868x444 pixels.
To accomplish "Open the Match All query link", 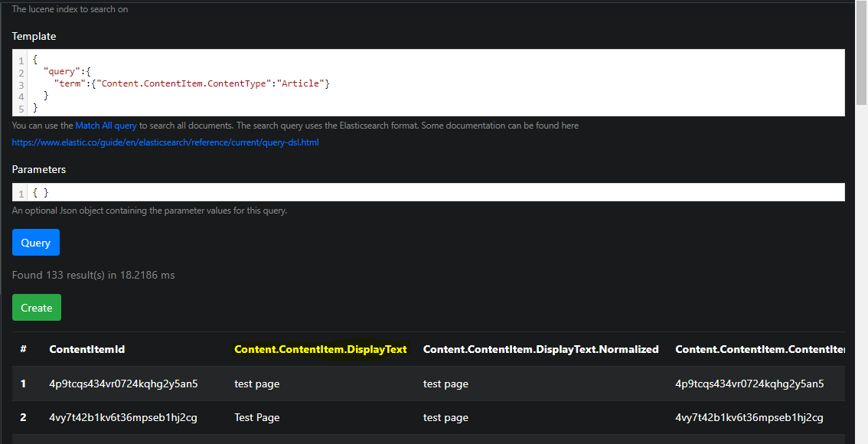I will [x=106, y=125].
